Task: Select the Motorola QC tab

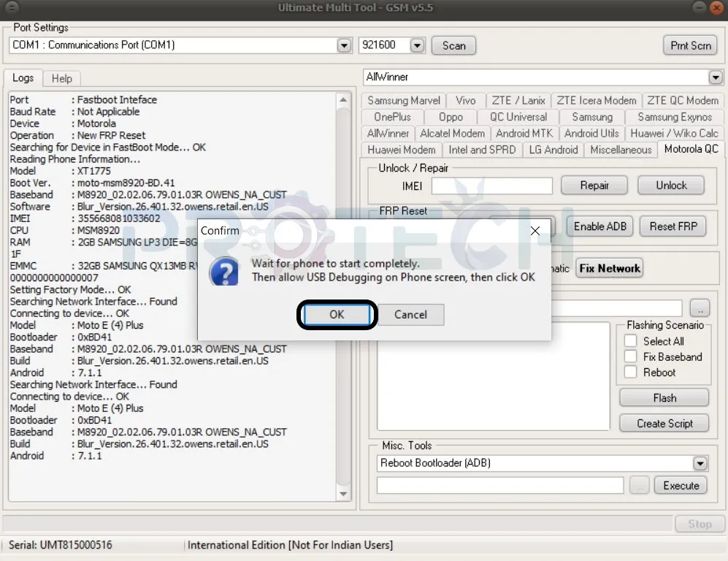Action: click(x=691, y=149)
